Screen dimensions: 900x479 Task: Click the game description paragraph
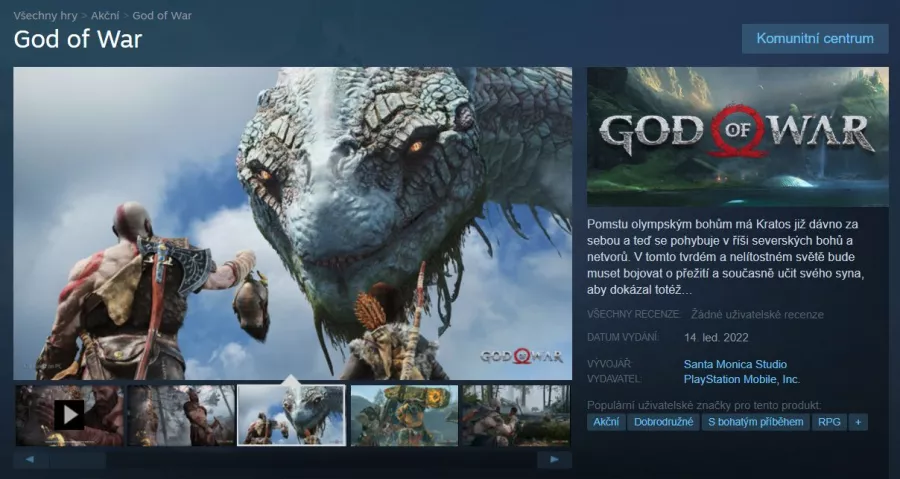[x=726, y=256]
